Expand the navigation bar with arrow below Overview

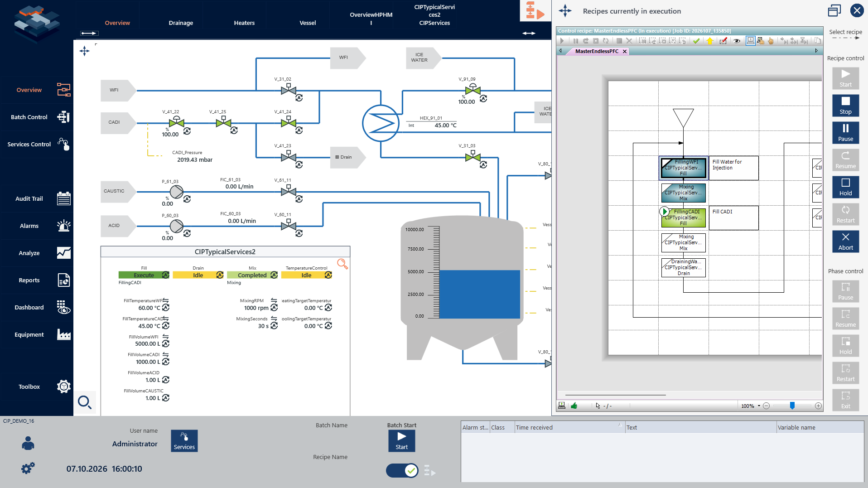click(x=89, y=33)
